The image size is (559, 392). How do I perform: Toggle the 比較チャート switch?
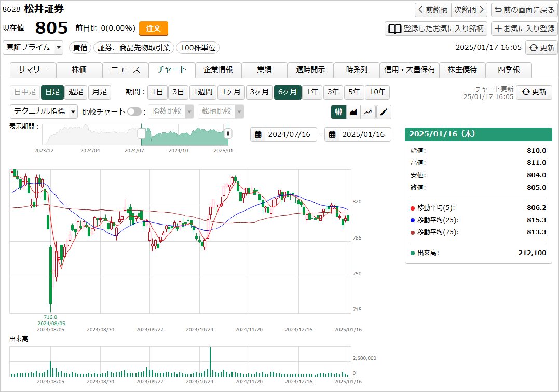pyautogui.click(x=134, y=112)
